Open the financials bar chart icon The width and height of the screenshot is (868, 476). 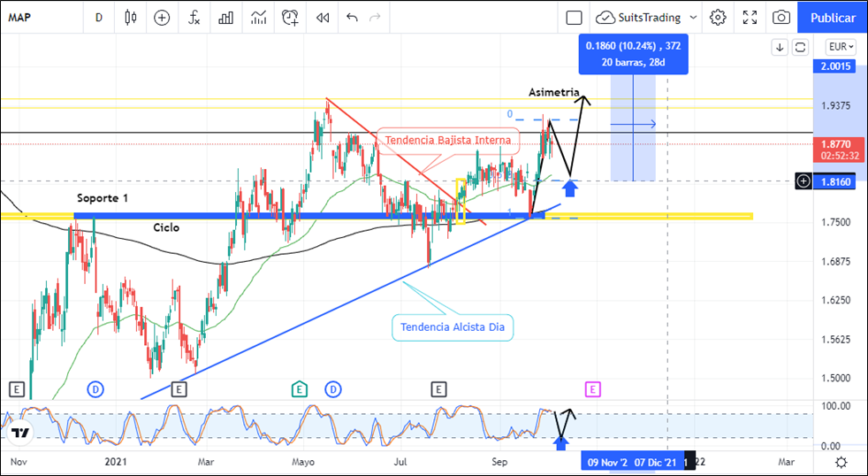pyautogui.click(x=226, y=17)
